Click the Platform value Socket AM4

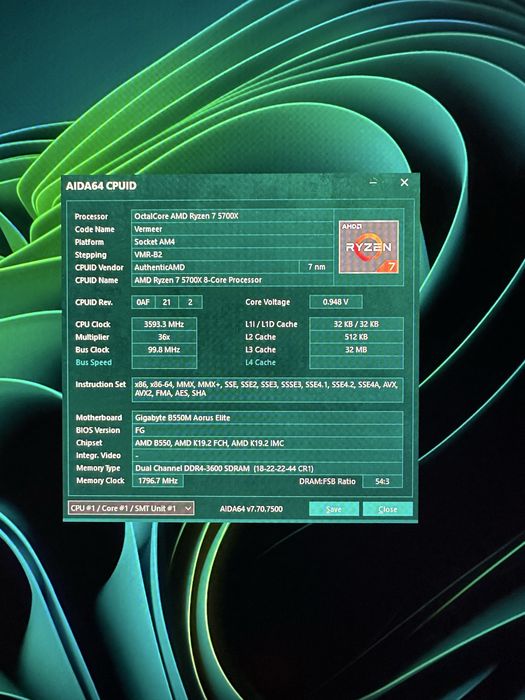click(x=232, y=242)
